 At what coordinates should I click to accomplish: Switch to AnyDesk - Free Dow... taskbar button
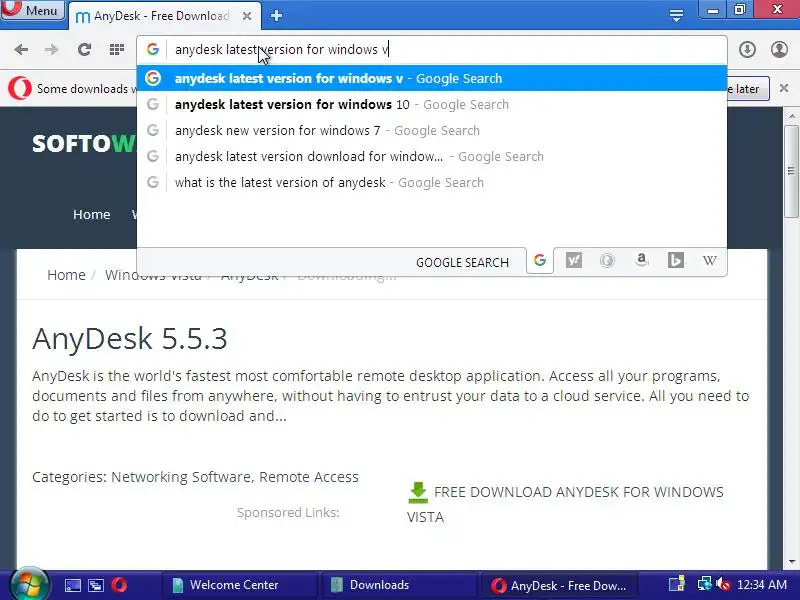[x=558, y=585]
